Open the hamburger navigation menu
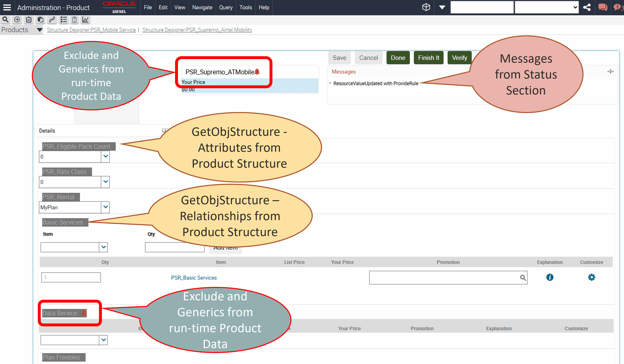The image size is (624, 364). (x=7, y=7)
